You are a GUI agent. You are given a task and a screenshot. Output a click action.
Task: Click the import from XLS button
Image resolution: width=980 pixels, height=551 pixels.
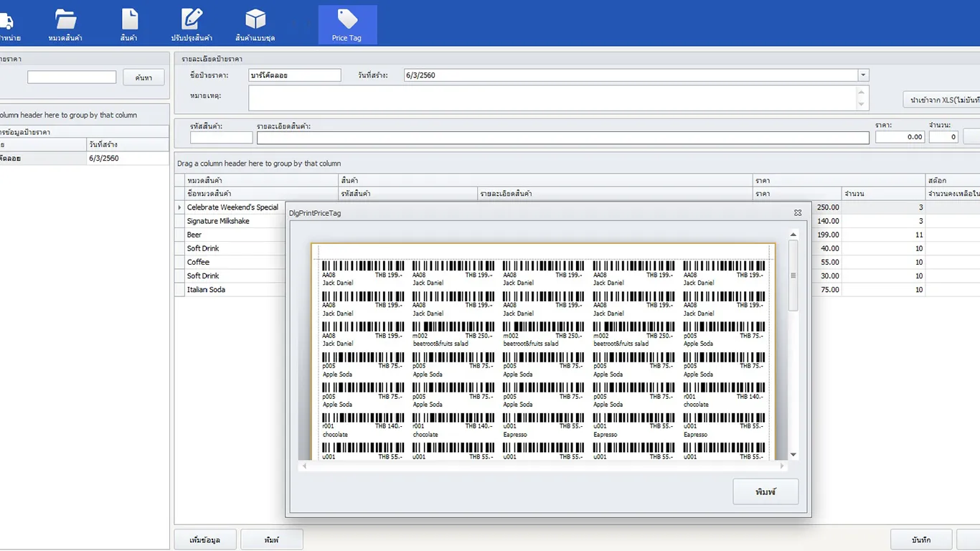(x=941, y=100)
